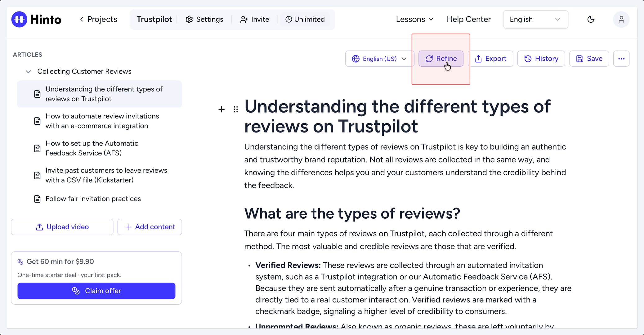Toggle dark mode with moon icon
Image resolution: width=644 pixels, height=335 pixels.
[591, 19]
